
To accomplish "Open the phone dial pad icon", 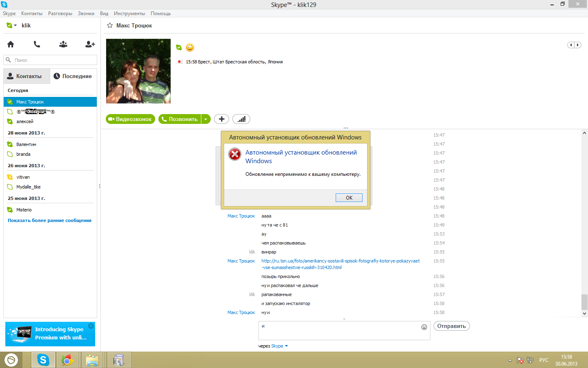I will point(37,44).
